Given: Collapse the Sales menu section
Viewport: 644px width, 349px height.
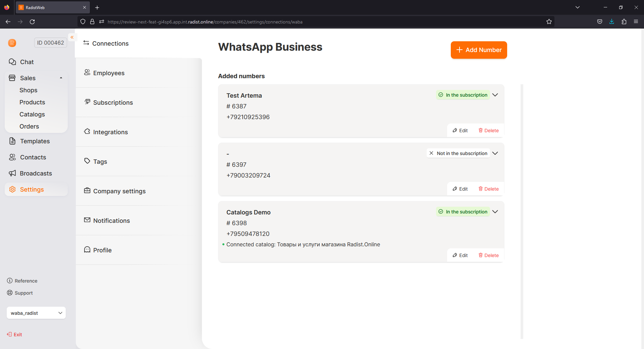Looking at the screenshot, I should point(61,78).
